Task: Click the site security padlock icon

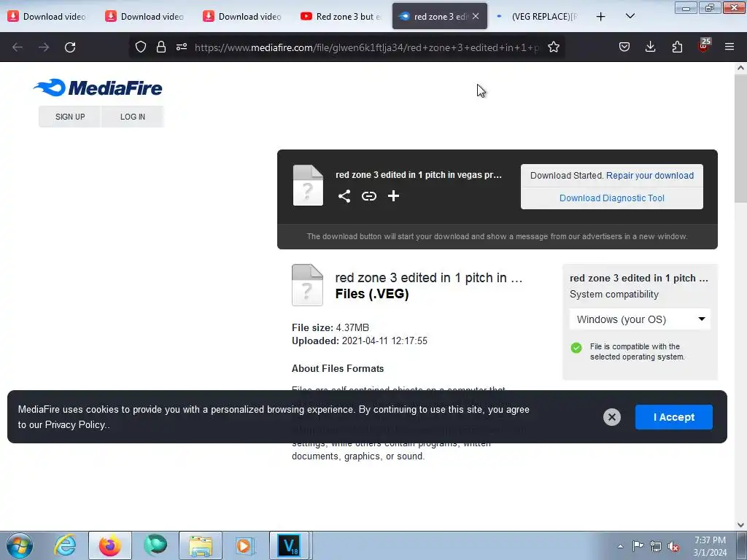Action: click(x=161, y=47)
